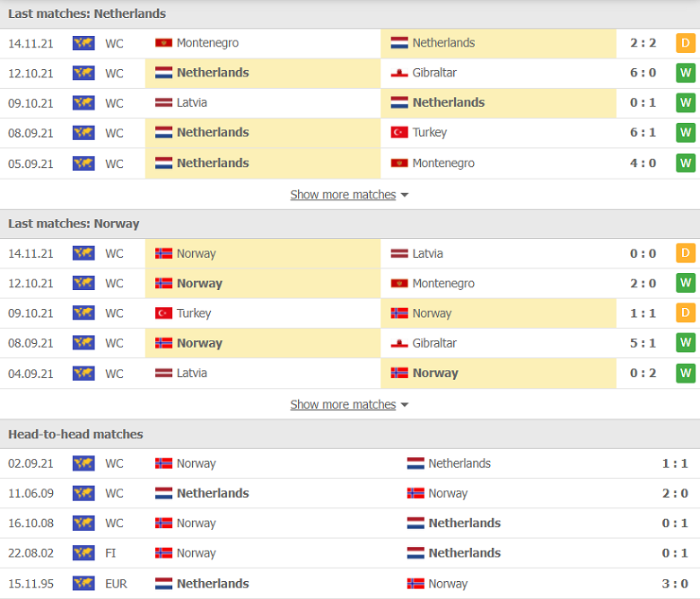
Task: Click the W result badge for Netherlands vs Gibraltar
Action: click(x=686, y=73)
